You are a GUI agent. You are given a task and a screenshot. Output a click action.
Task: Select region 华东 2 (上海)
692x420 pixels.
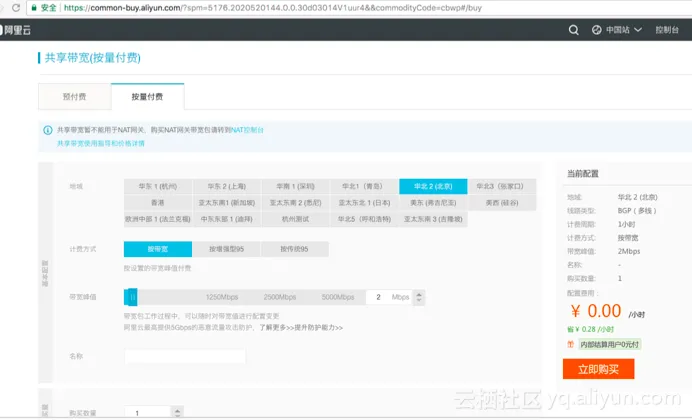pos(227,186)
